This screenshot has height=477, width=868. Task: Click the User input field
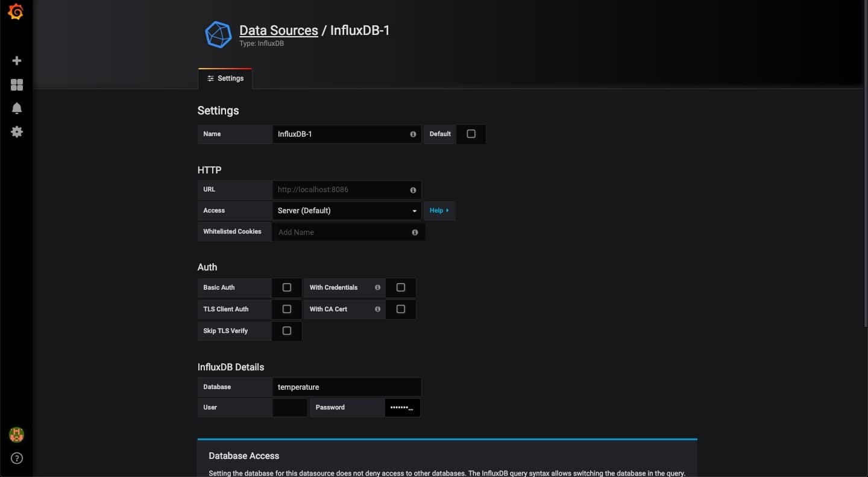pos(290,407)
